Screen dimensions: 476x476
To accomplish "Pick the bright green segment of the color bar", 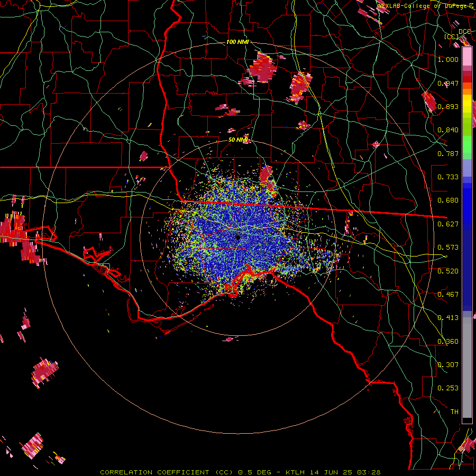I will 467,144.
